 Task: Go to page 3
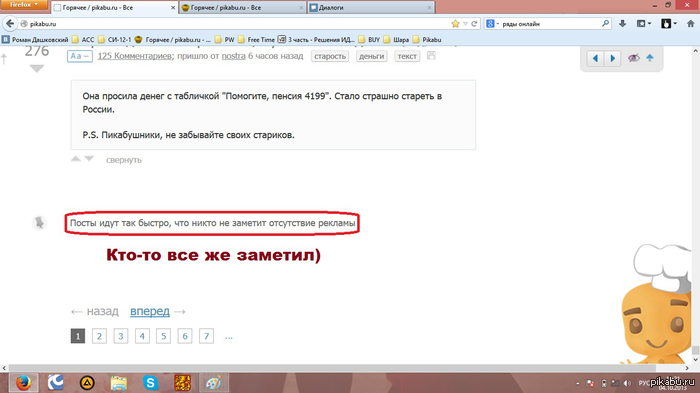[121, 336]
